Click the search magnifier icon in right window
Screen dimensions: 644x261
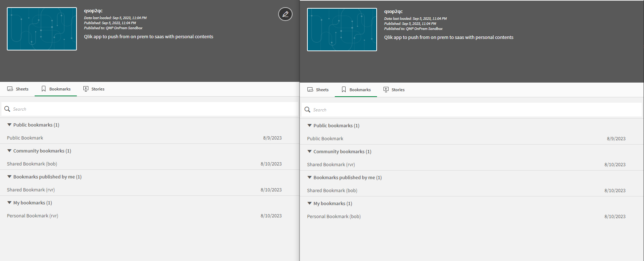307,110
